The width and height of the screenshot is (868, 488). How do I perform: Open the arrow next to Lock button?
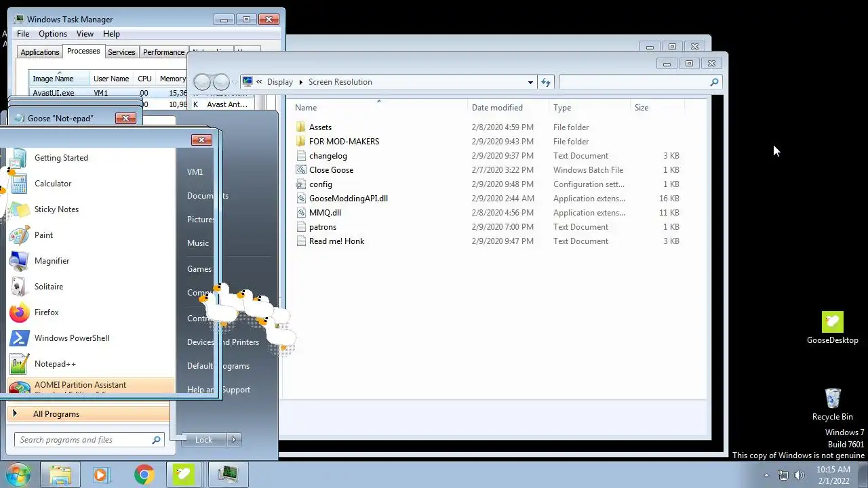point(234,440)
